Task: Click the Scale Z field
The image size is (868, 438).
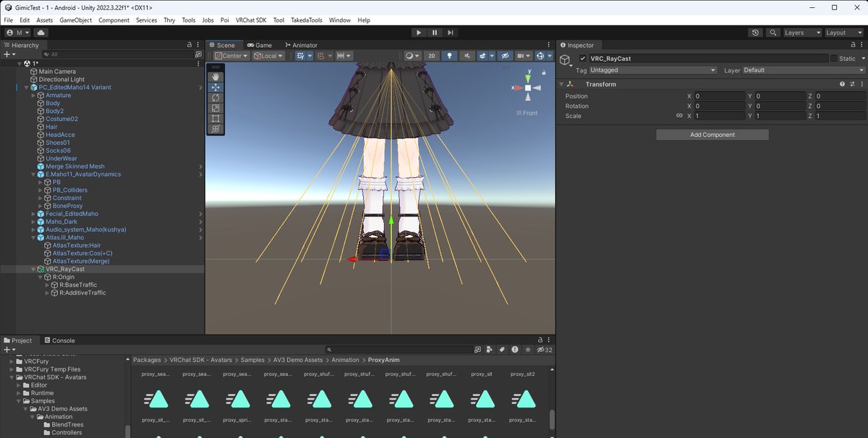Action: (x=841, y=116)
